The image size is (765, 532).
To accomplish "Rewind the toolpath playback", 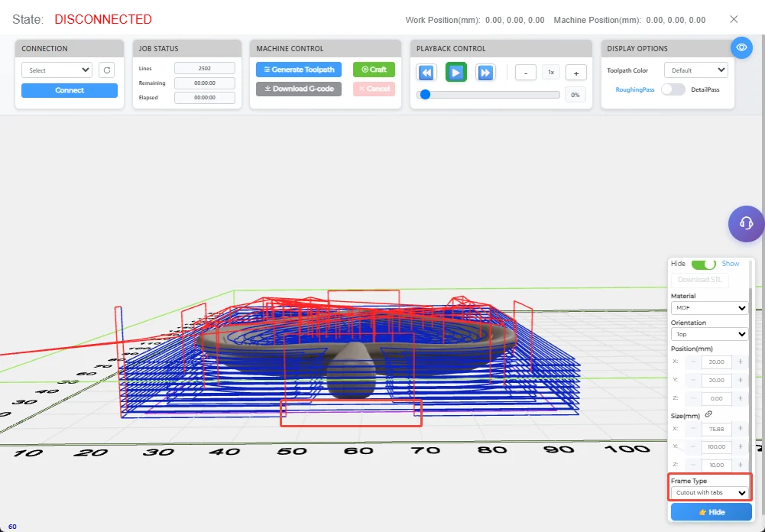I will point(426,73).
